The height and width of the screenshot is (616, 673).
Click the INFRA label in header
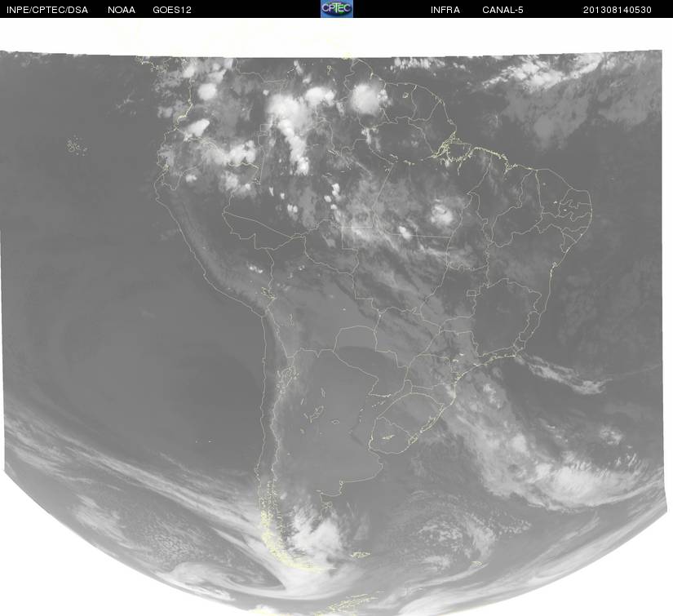pyautogui.click(x=445, y=10)
